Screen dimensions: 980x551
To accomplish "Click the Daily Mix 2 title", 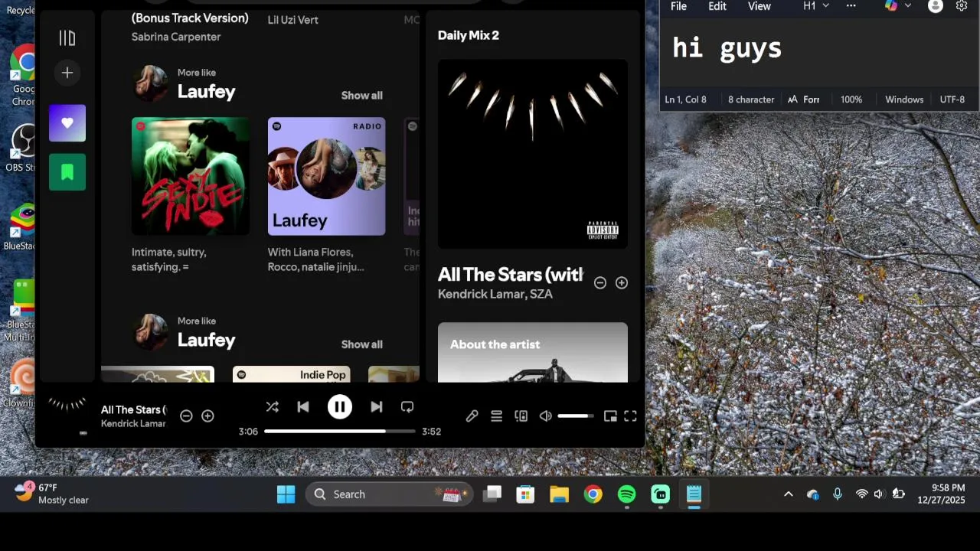I will tap(469, 35).
